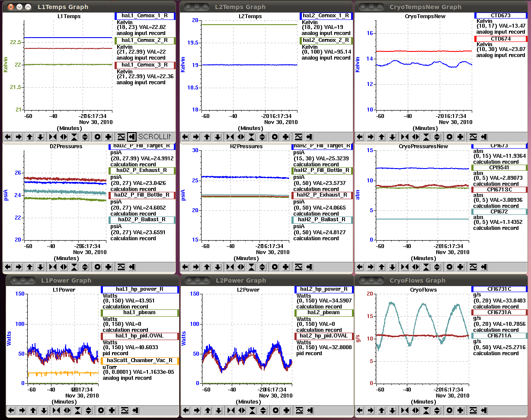Click L1Temps Graph window title bar
This screenshot has height=420, width=531.
(x=89, y=6)
